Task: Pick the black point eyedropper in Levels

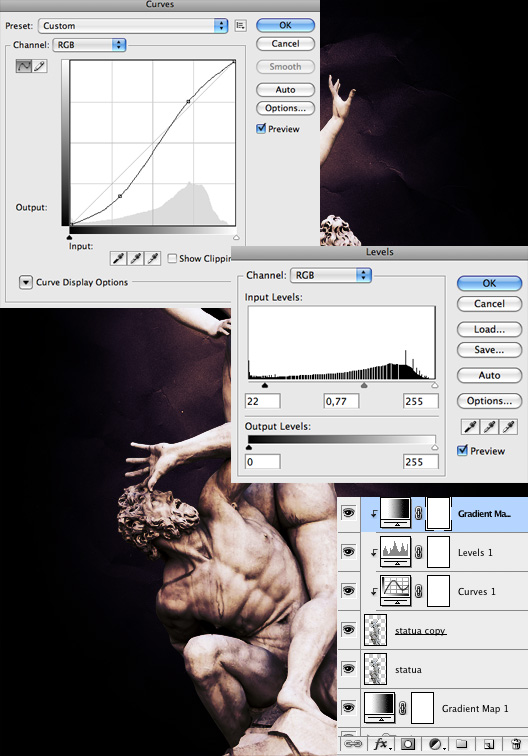Action: [470, 426]
